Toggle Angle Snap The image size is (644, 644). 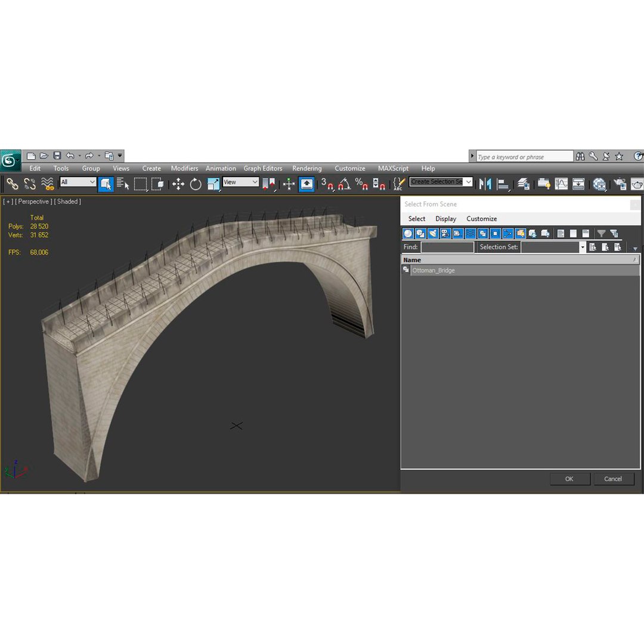pyautogui.click(x=344, y=184)
